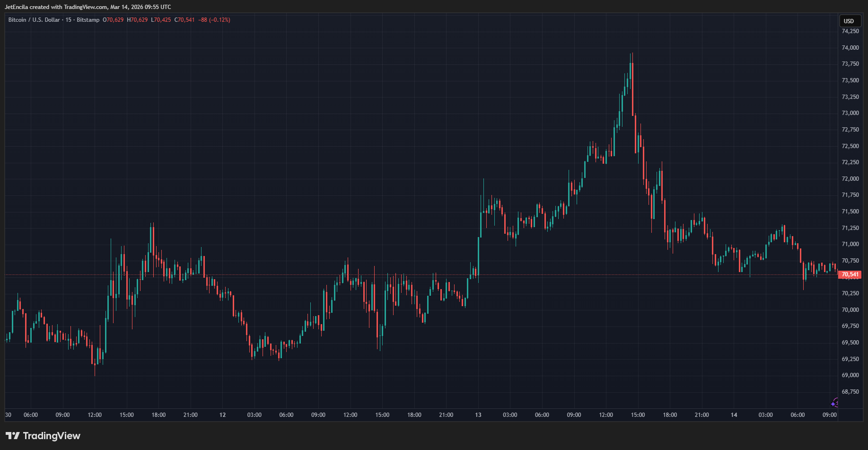Screen dimensions: 868x450
Task: Click the close value C70,541 in the legend
Action: pos(184,20)
